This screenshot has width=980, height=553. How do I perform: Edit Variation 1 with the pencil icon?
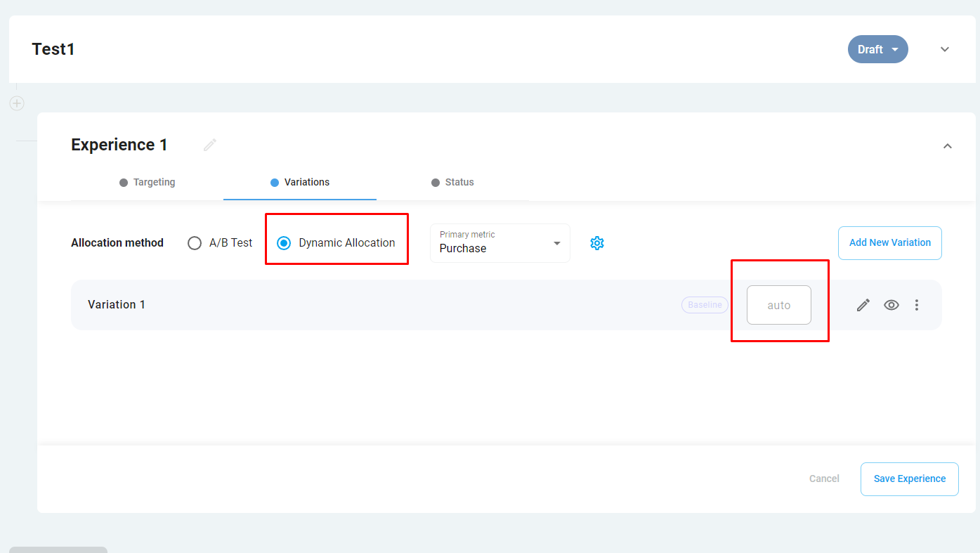pyautogui.click(x=863, y=305)
